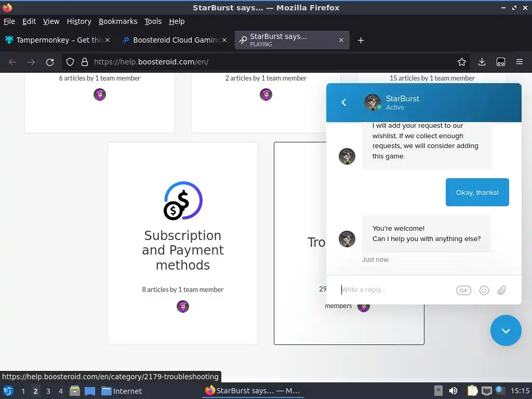Image resolution: width=532 pixels, height=399 pixels.
Task: Click the eject drive tray icon
Action: point(438,391)
